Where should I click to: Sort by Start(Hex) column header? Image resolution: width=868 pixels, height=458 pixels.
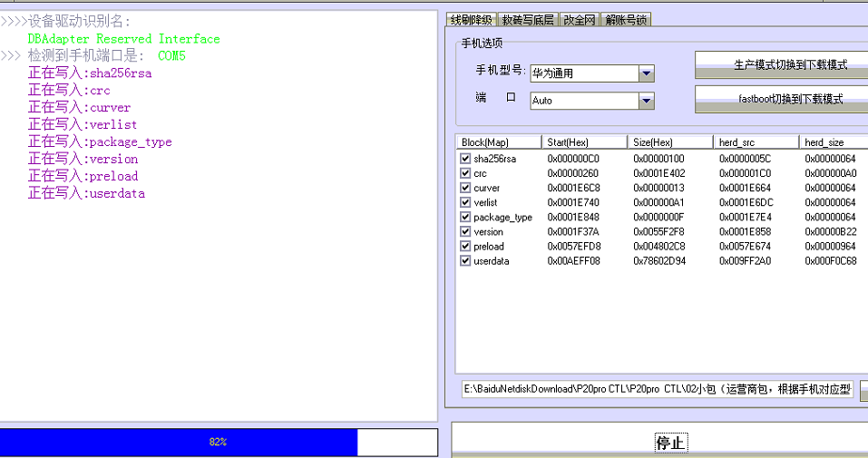coord(584,142)
